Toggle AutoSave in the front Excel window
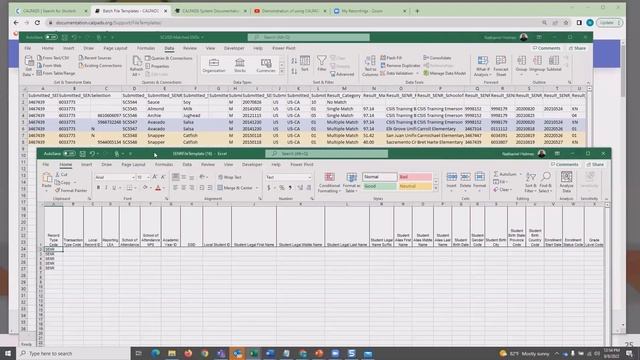 [x=69, y=153]
